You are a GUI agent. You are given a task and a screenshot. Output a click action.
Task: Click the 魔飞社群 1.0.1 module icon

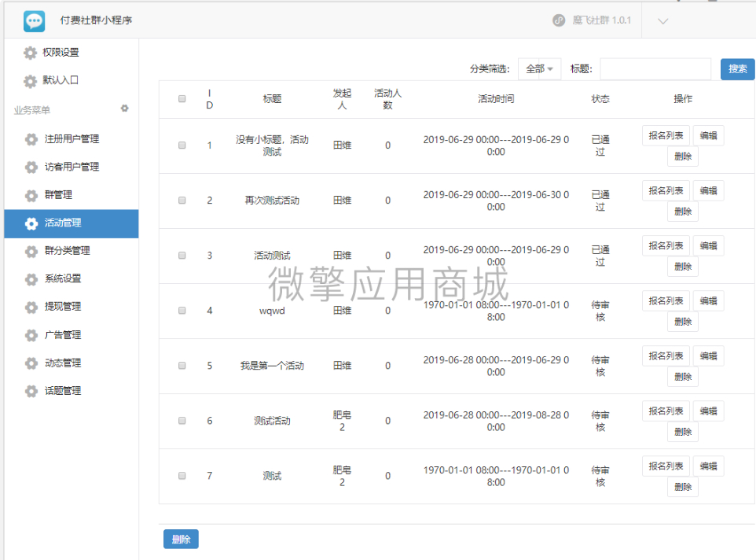tap(558, 20)
